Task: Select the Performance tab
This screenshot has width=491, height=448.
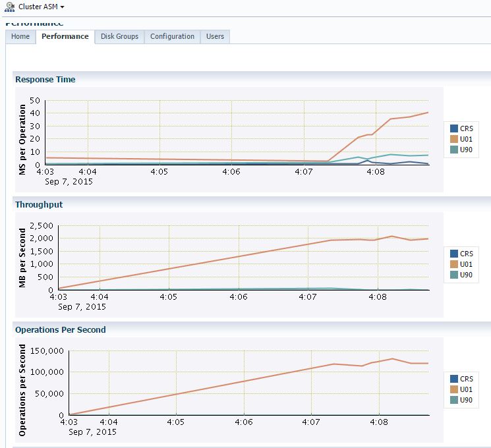Action: 65,37
